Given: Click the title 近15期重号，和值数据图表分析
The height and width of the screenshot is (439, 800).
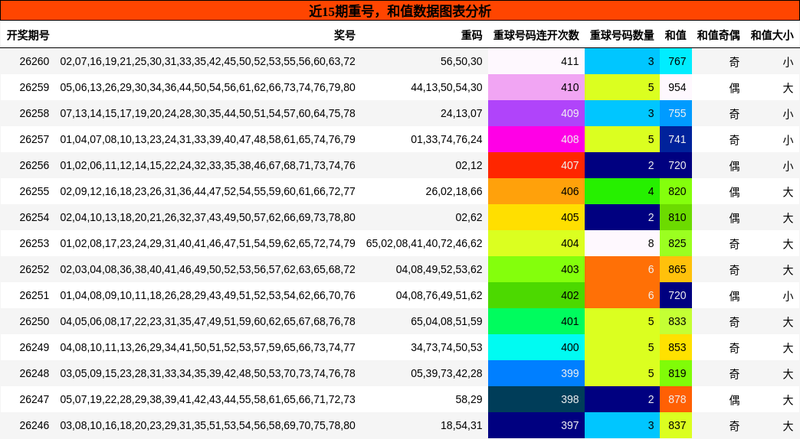Looking at the screenshot, I should pyautogui.click(x=400, y=11).
